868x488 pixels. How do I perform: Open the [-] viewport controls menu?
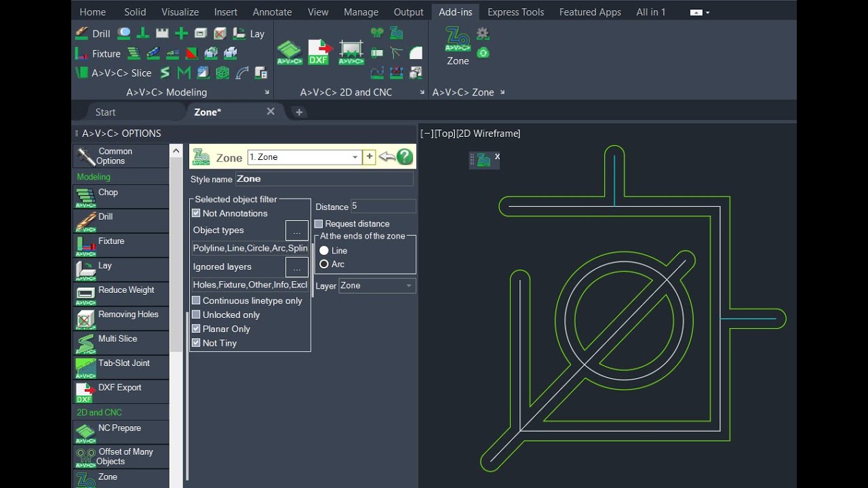click(427, 134)
